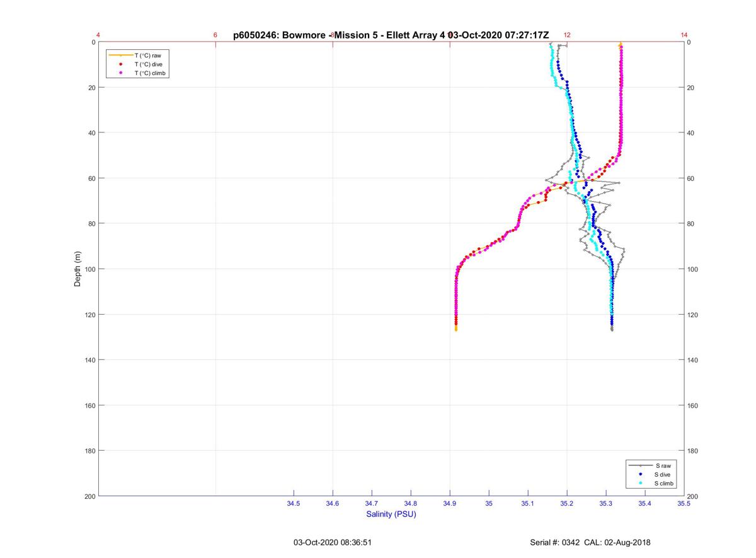Click depth tick 80 on the right axis
The width and height of the screenshot is (756, 558).
[692, 224]
